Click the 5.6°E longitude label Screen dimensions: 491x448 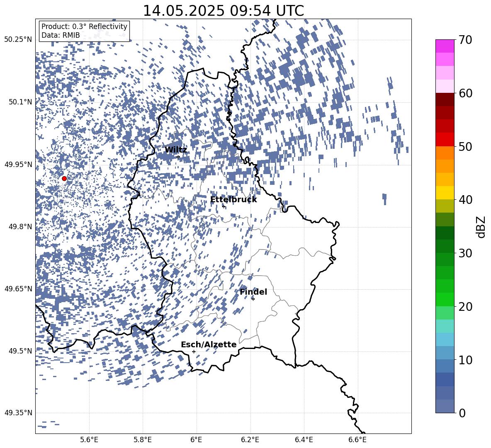89,440
